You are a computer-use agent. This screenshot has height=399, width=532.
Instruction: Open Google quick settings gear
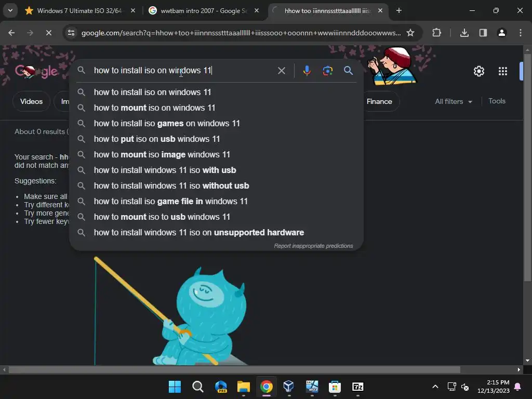[479, 71]
